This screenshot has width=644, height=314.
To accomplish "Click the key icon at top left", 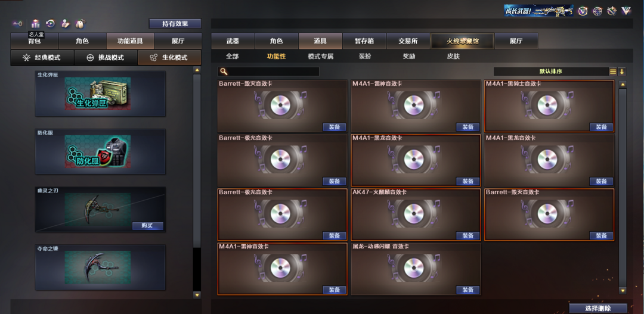I will click(17, 24).
